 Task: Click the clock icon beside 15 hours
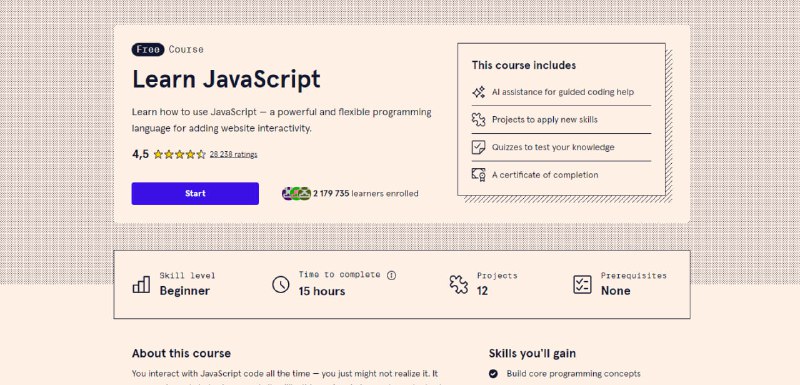tap(281, 284)
